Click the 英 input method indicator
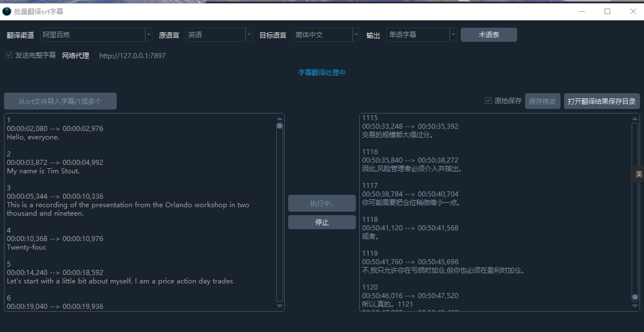This screenshot has width=644, height=332. coord(638,174)
